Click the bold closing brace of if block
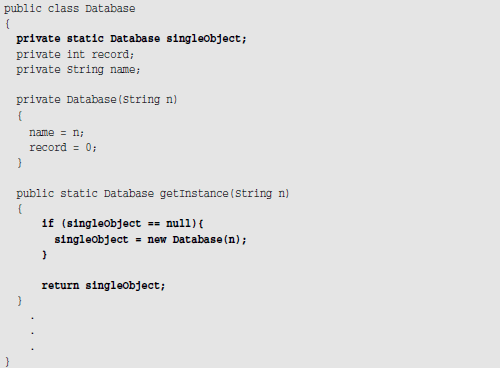 tap(44, 255)
